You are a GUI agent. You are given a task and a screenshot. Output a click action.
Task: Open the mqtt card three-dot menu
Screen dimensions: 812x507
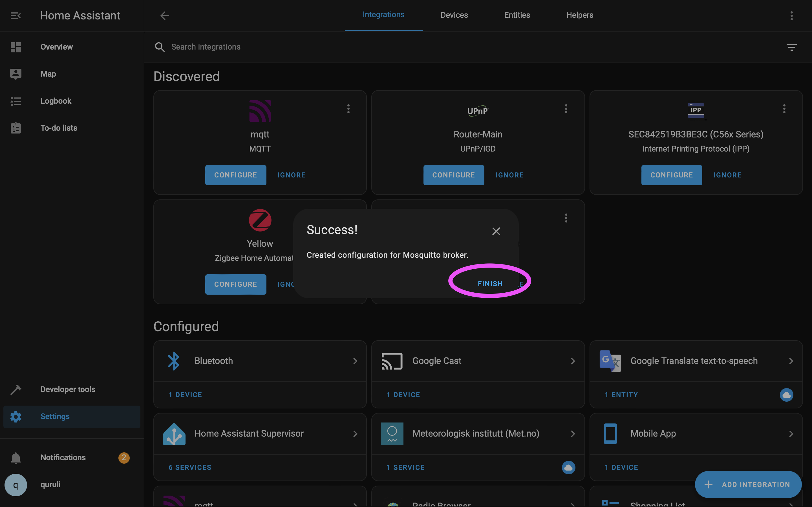click(348, 109)
